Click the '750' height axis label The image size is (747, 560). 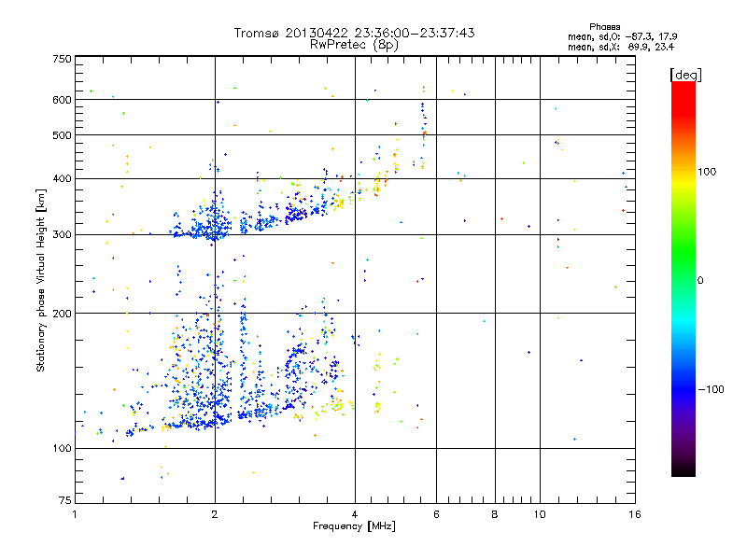pos(62,59)
